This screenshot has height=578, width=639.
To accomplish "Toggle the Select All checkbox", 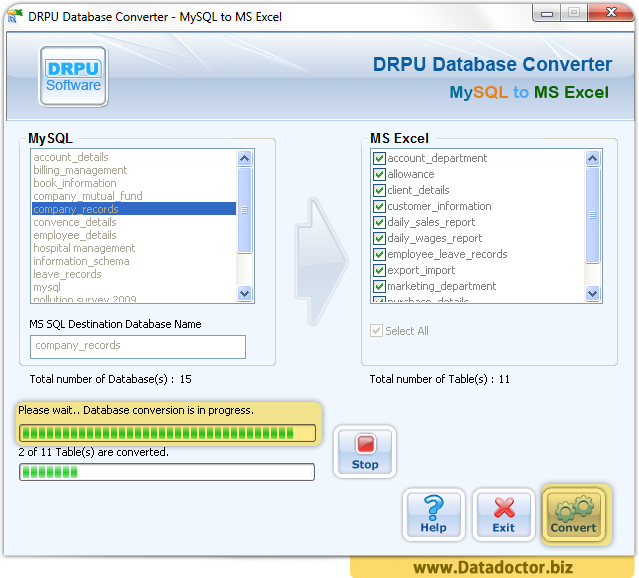I will pyautogui.click(x=377, y=331).
